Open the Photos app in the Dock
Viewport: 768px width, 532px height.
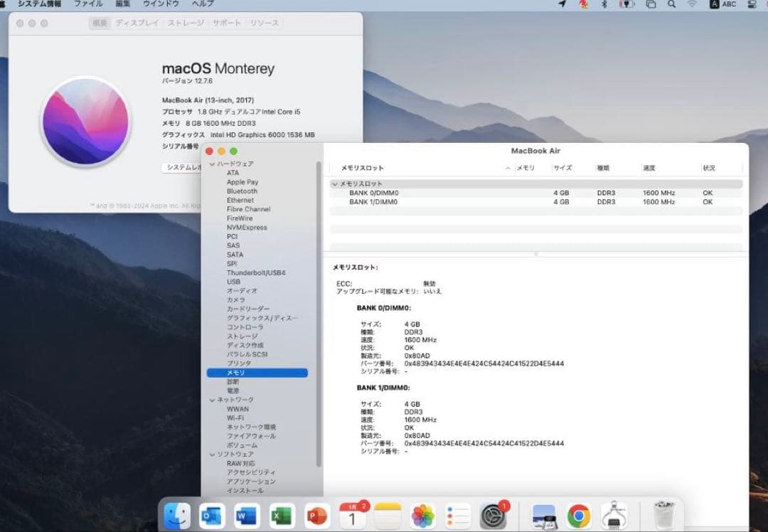click(422, 516)
